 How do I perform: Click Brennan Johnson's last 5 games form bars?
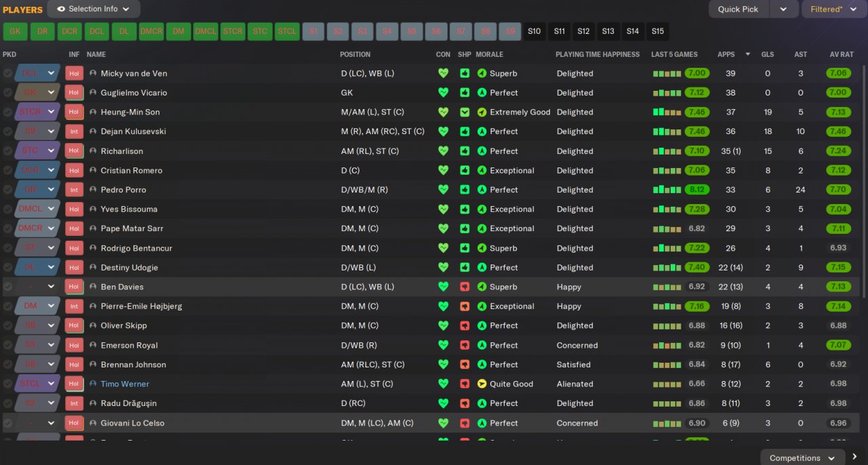[x=667, y=365]
